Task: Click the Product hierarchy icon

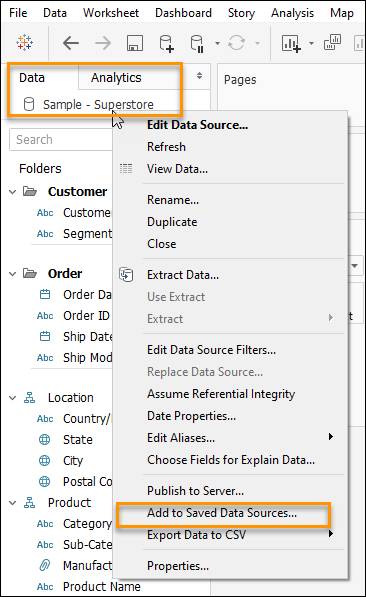Action: click(29, 503)
